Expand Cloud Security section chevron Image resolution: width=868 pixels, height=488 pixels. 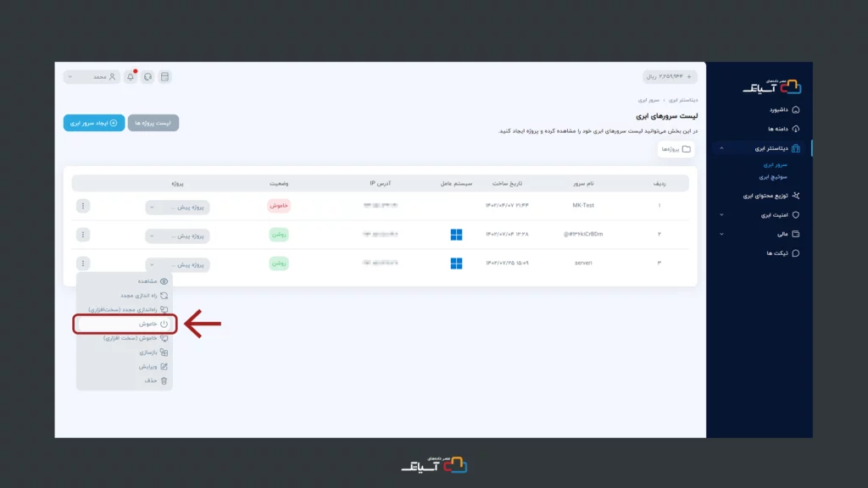pos(721,214)
